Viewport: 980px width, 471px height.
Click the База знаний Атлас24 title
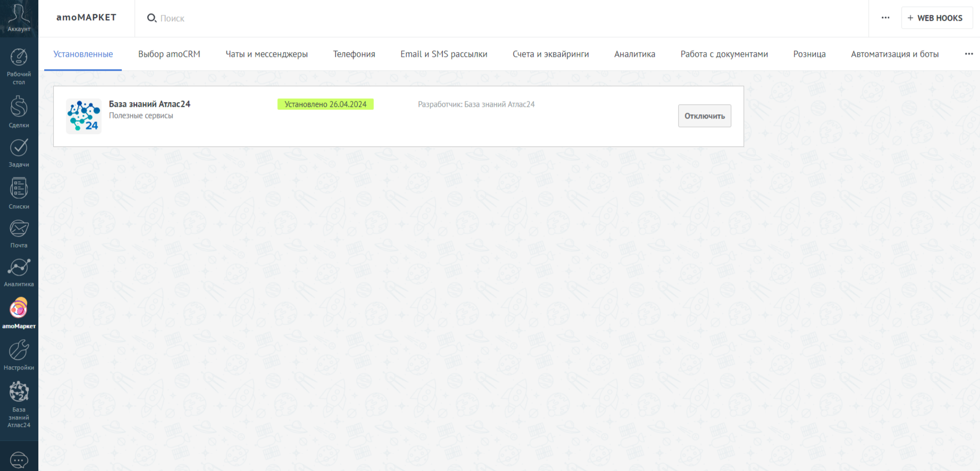coord(149,104)
